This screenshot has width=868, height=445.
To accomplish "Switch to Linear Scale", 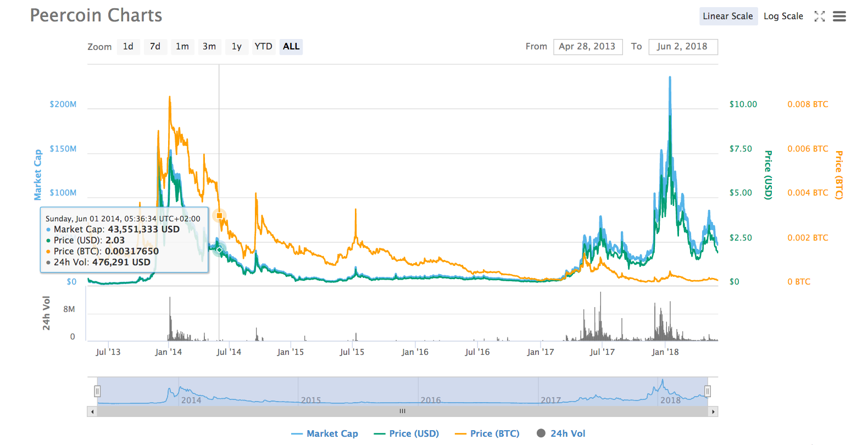I will pos(728,16).
